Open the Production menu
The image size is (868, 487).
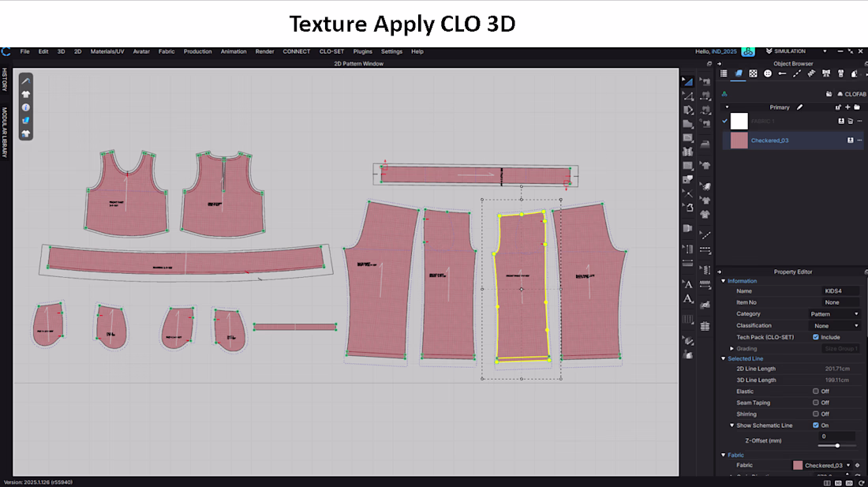click(197, 51)
